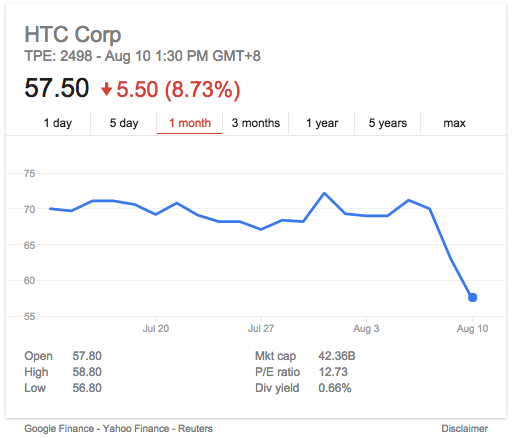515x438 pixels.
Task: Click the red down arrow icon
Action: tap(106, 89)
